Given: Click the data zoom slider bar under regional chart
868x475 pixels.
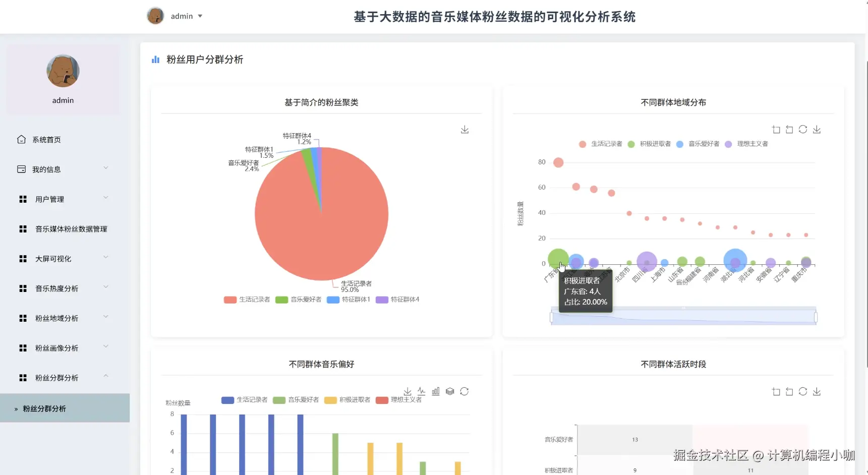Looking at the screenshot, I should pos(683,316).
